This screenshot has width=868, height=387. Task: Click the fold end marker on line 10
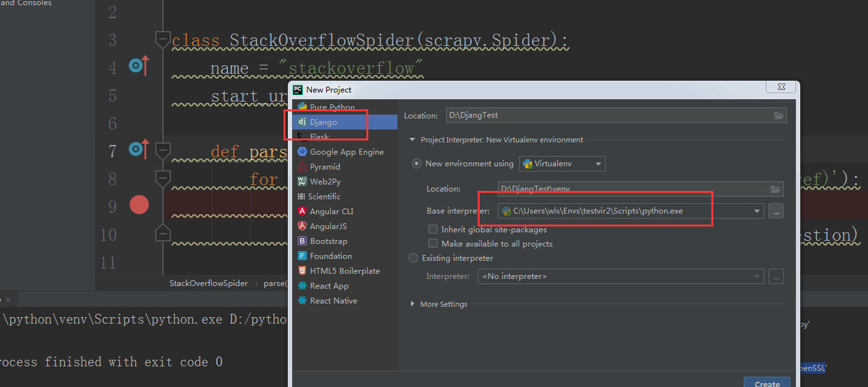[x=163, y=232]
